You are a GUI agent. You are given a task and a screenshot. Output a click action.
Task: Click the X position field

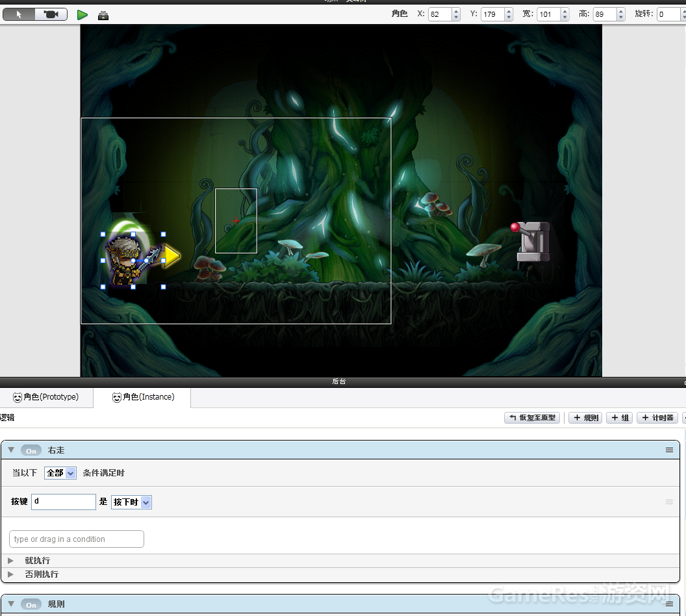440,14
